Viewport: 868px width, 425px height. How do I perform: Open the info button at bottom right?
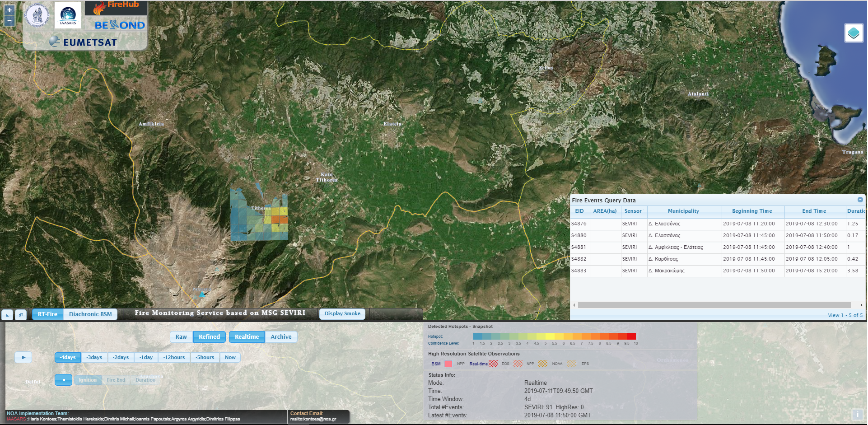857,414
